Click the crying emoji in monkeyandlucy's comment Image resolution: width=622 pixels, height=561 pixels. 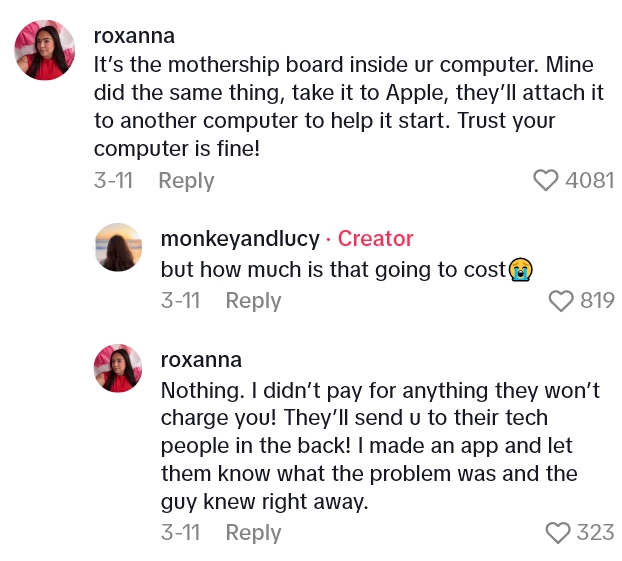[520, 269]
